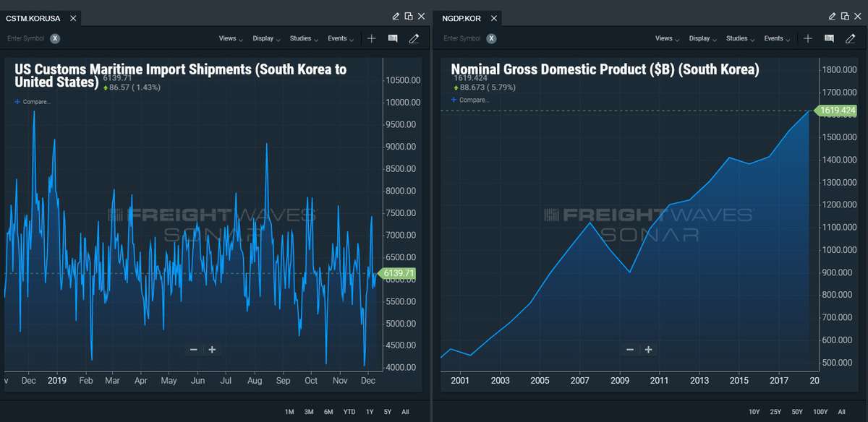
Task: Clear symbol with X button in left chart
Action: pos(55,38)
